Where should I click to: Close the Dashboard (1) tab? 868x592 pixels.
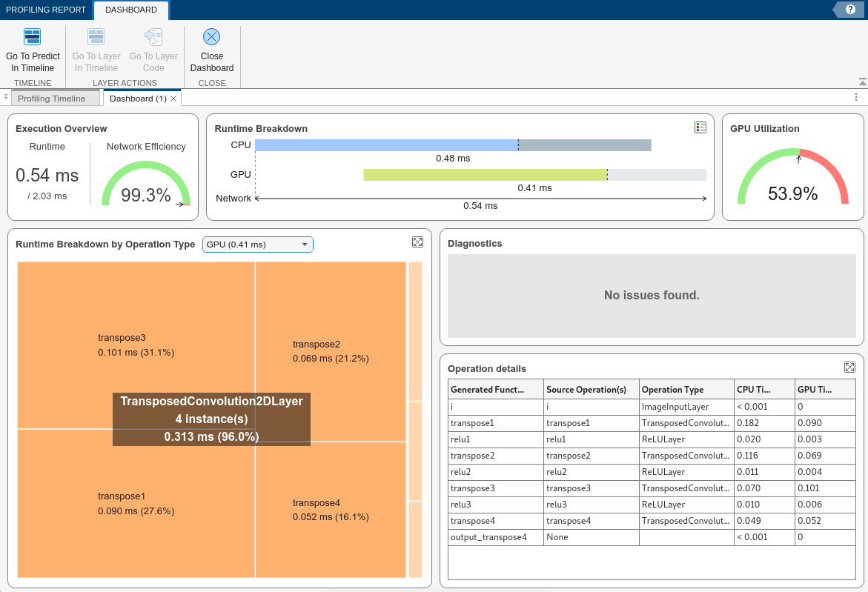click(x=173, y=99)
